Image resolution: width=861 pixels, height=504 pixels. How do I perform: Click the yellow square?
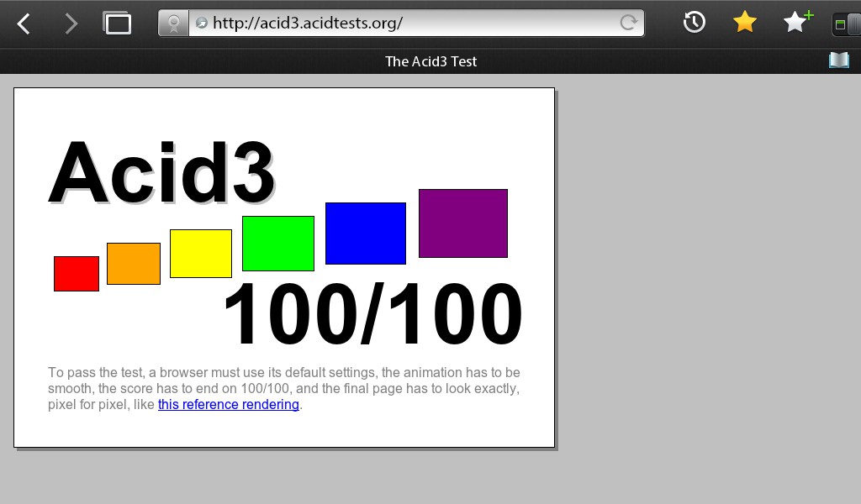click(x=201, y=254)
